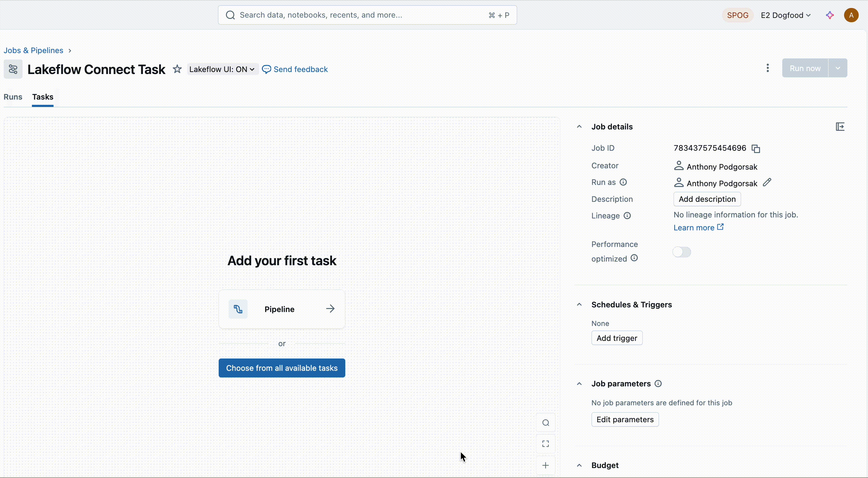
Task: Fit the canvas view to screen
Action: pyautogui.click(x=546, y=444)
